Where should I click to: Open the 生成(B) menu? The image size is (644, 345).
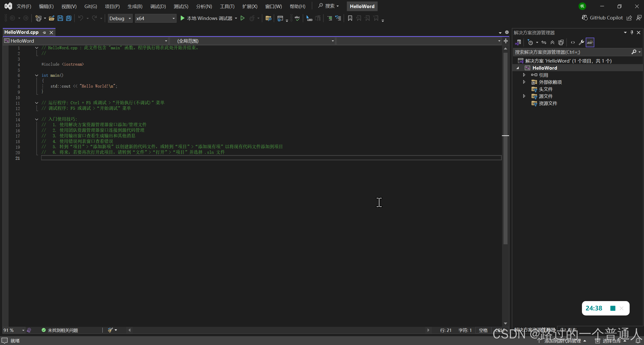135,6
